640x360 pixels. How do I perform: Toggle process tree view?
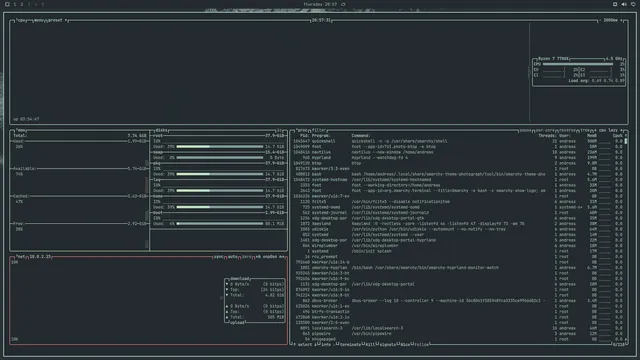click(x=585, y=130)
